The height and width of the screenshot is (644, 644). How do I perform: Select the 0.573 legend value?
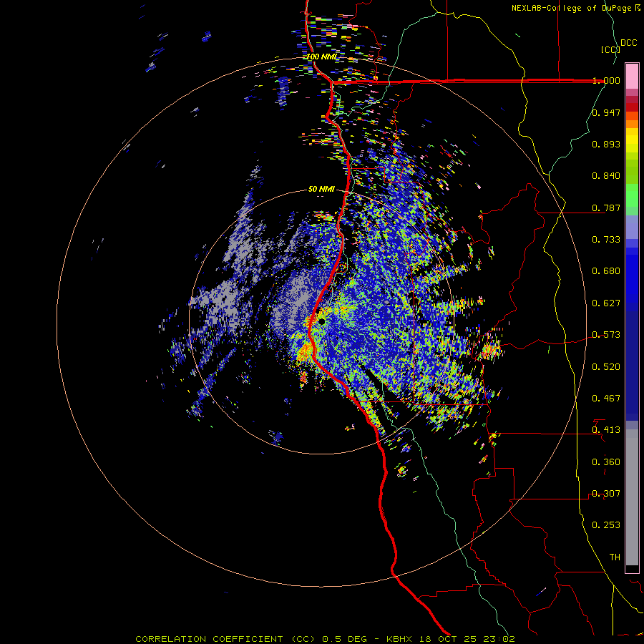pyautogui.click(x=606, y=335)
